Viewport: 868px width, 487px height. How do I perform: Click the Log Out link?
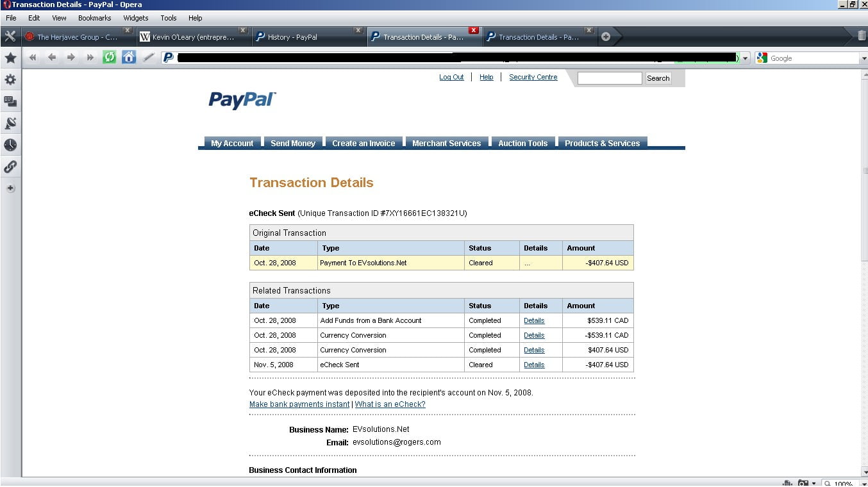451,77
